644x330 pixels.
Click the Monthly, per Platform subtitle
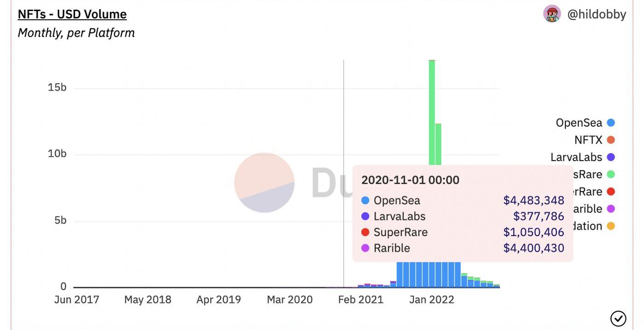coord(76,33)
